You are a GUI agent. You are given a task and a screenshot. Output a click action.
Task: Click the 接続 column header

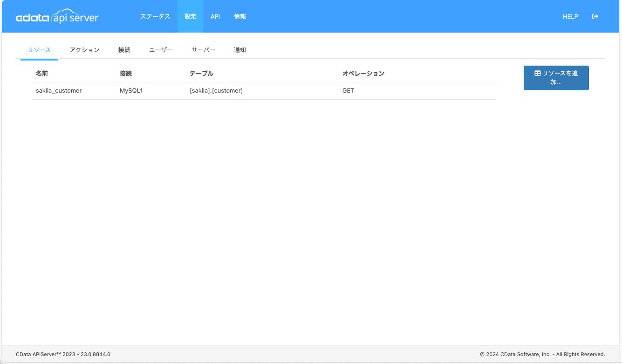(x=126, y=74)
